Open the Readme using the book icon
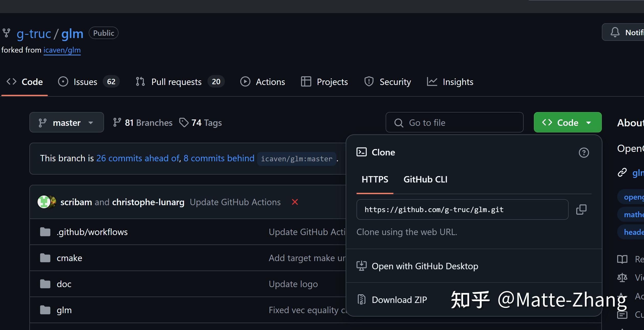This screenshot has height=330, width=644. tap(622, 259)
